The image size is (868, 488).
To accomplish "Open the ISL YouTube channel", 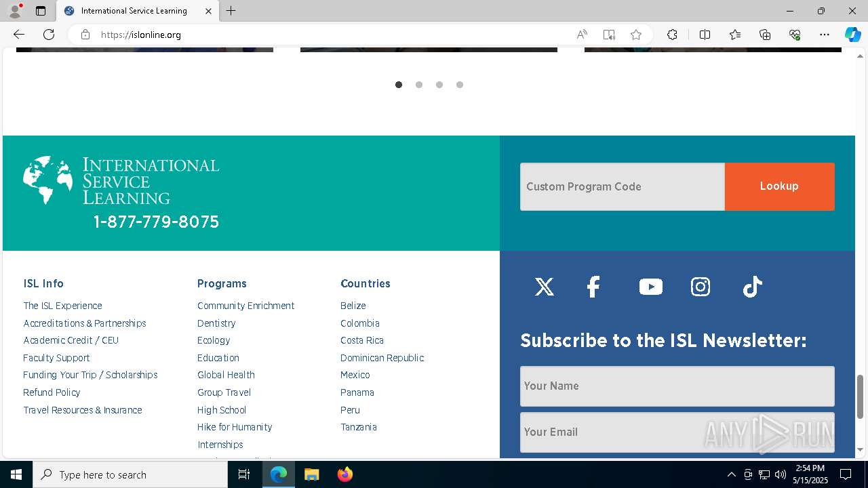I will [x=650, y=287].
